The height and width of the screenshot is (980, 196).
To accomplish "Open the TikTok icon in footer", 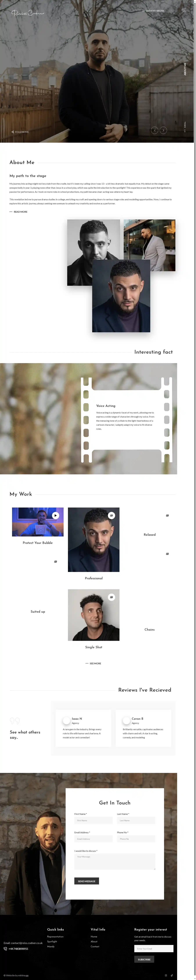I will tap(172, 975).
